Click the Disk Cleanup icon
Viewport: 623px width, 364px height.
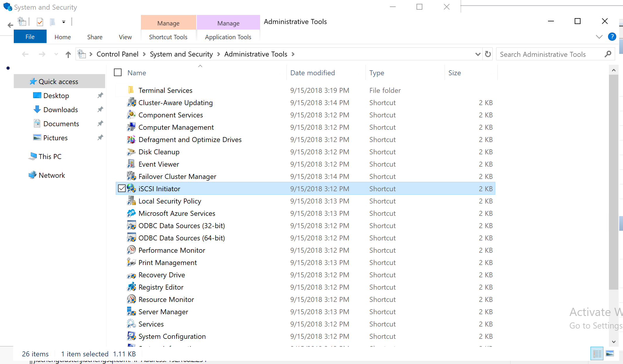point(131,152)
